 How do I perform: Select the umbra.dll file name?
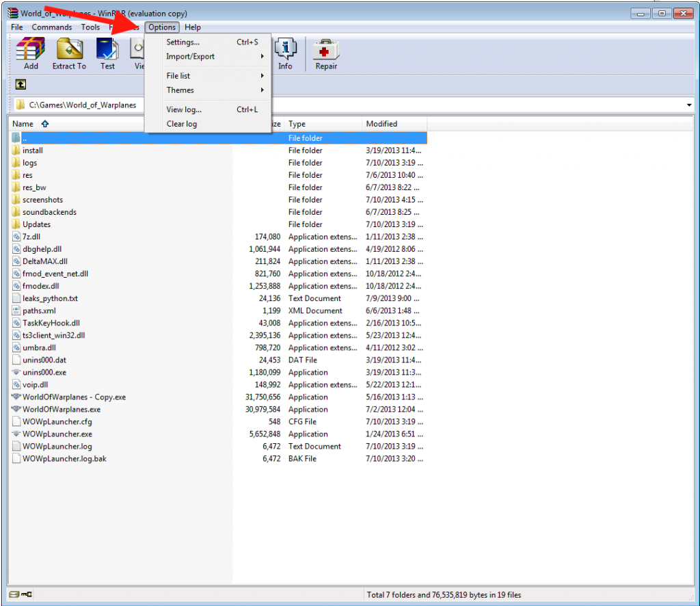coord(39,347)
